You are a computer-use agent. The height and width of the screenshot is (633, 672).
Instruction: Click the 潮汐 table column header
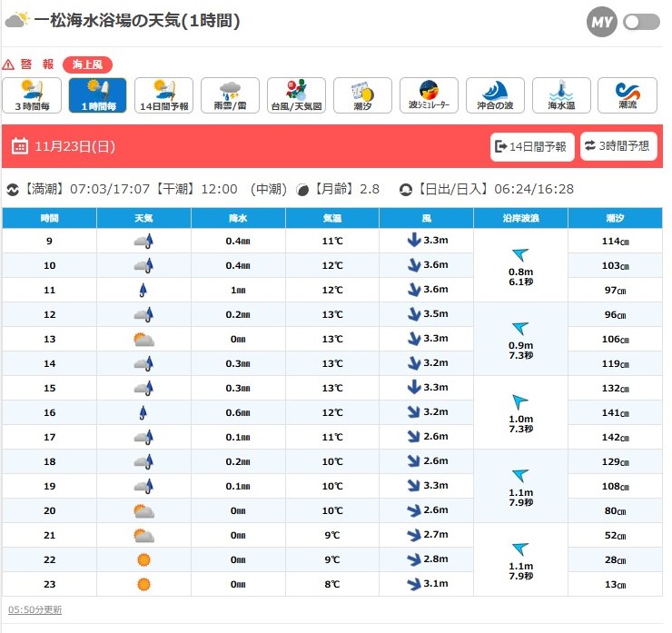tap(615, 218)
